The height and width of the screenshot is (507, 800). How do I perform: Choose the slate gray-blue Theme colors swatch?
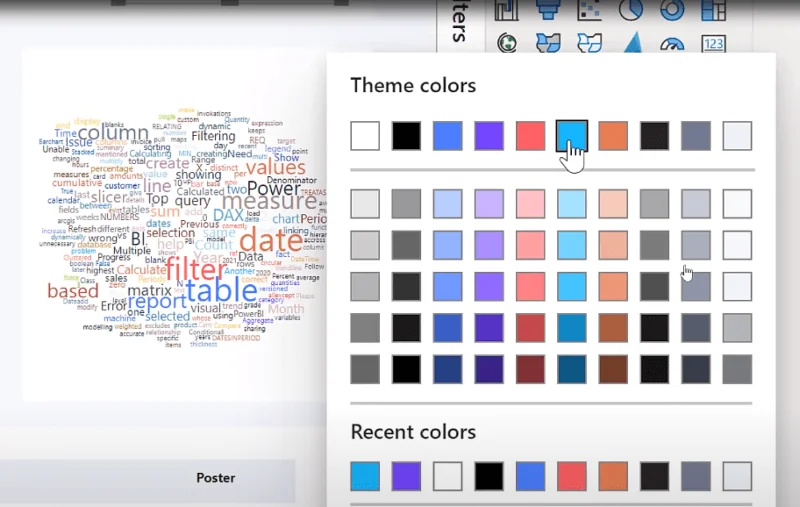(695, 136)
